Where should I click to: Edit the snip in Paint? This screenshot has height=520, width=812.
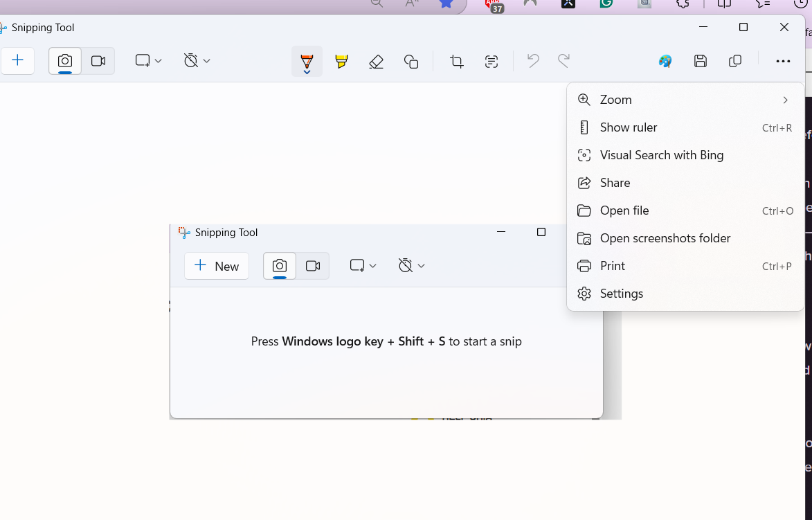tap(665, 61)
